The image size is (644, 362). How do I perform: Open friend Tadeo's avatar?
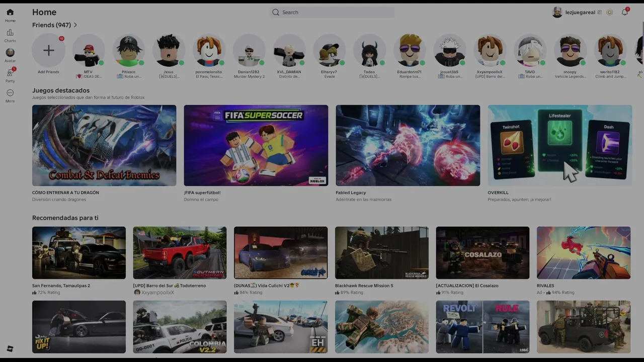[x=369, y=50]
